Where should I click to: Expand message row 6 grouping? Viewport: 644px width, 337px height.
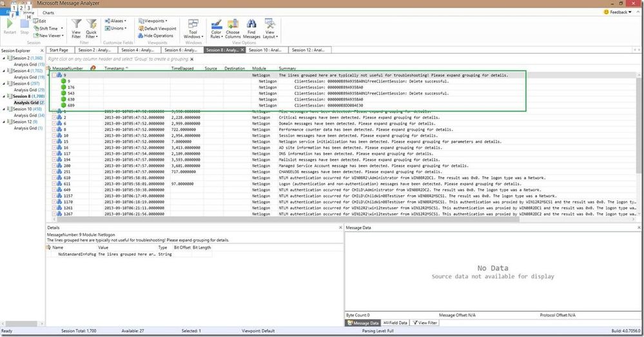[x=54, y=124]
